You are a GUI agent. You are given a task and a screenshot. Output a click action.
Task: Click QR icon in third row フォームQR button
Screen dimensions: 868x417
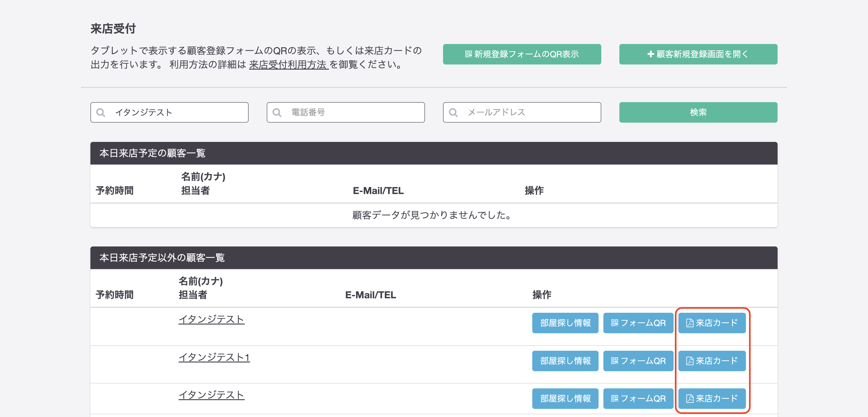click(x=614, y=398)
